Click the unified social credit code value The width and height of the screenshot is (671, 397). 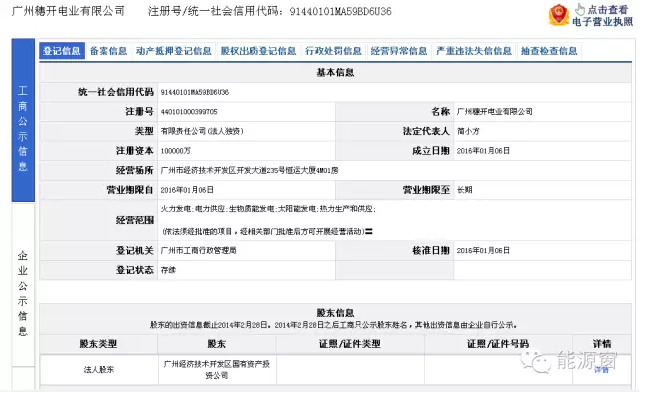(195, 92)
